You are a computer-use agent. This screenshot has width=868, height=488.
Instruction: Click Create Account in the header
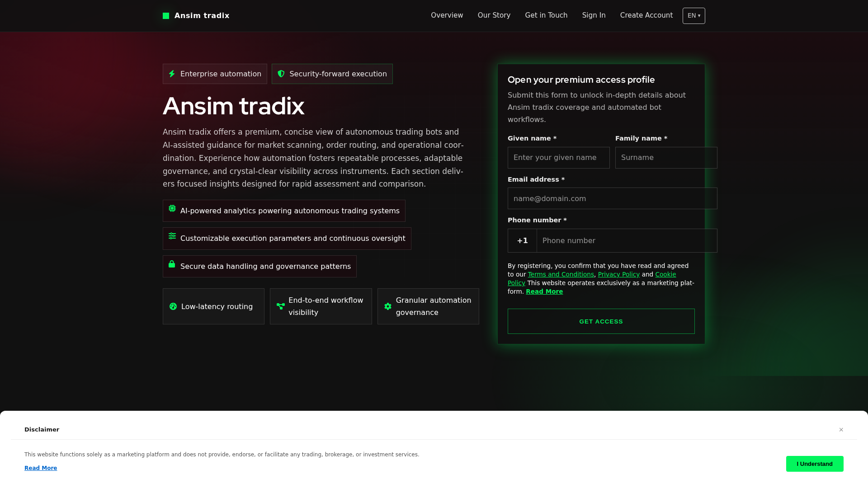click(x=646, y=15)
